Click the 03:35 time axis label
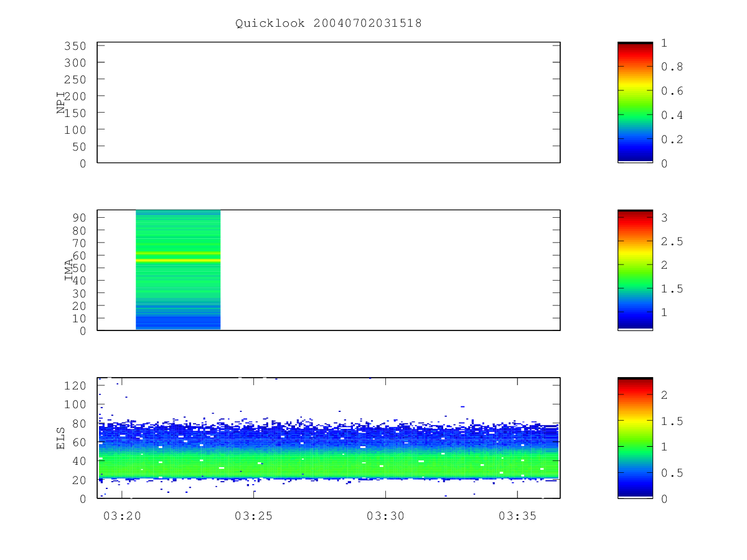The image size is (747, 560). (x=517, y=516)
